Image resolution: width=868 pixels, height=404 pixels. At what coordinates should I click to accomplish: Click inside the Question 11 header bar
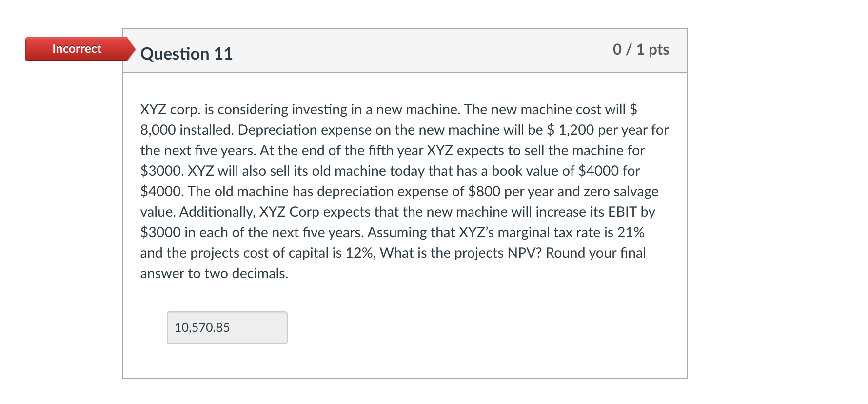(x=390, y=51)
